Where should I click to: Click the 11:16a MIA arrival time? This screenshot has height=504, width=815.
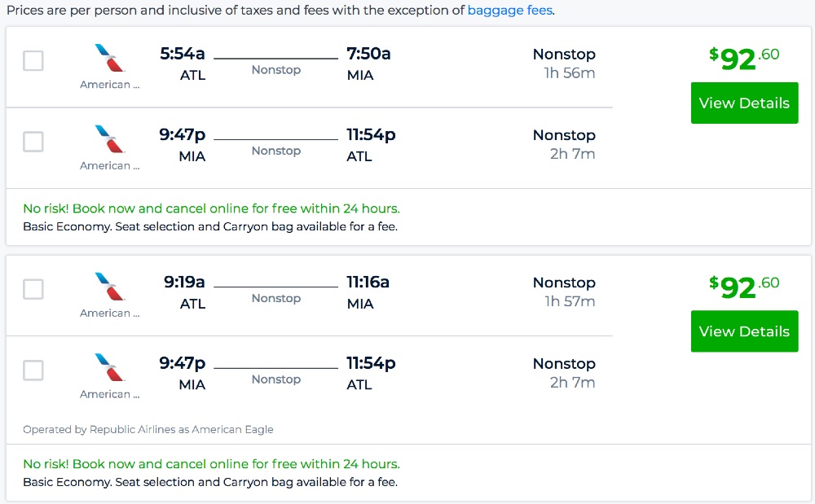click(x=368, y=283)
